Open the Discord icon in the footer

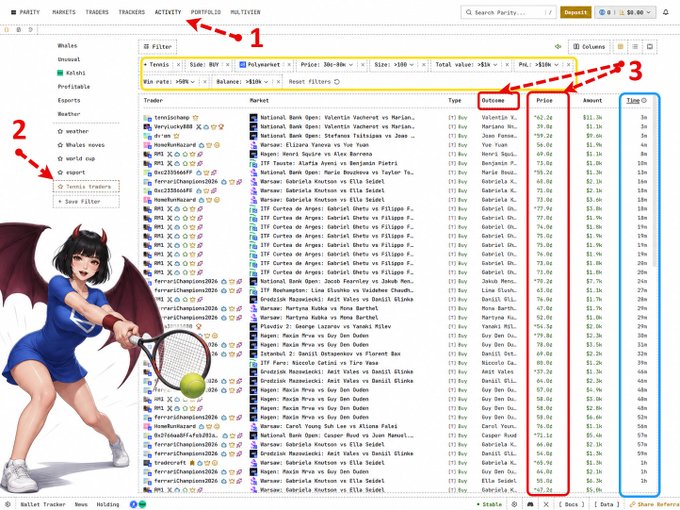coord(530,504)
